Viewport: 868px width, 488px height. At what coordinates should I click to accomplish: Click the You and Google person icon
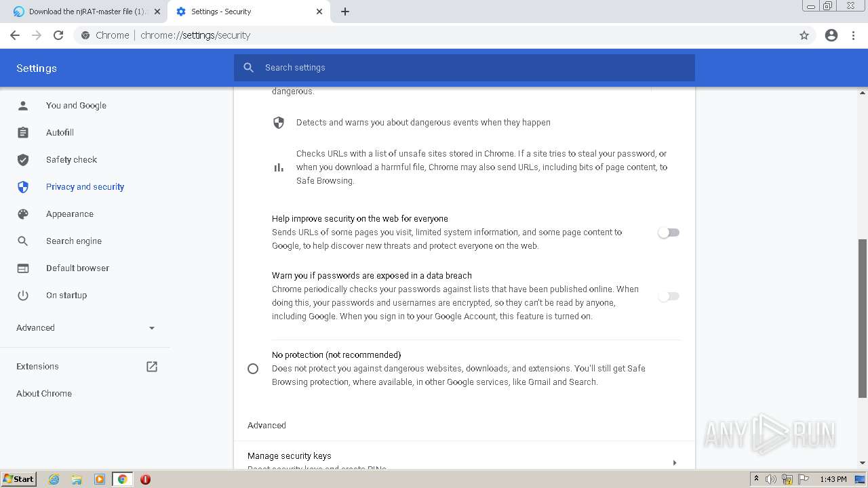[23, 105]
